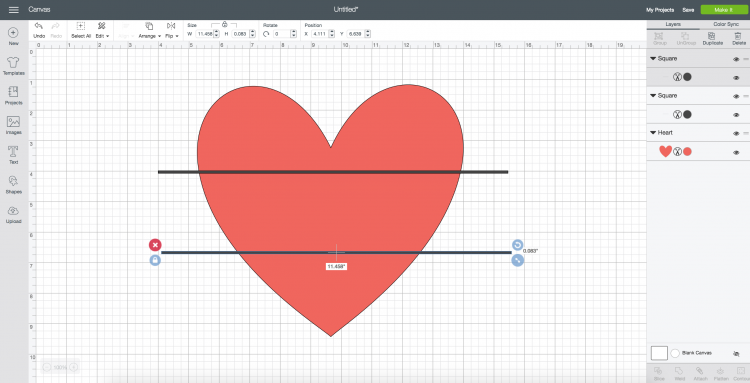
Task: Select the Text tool
Action: (x=13, y=155)
